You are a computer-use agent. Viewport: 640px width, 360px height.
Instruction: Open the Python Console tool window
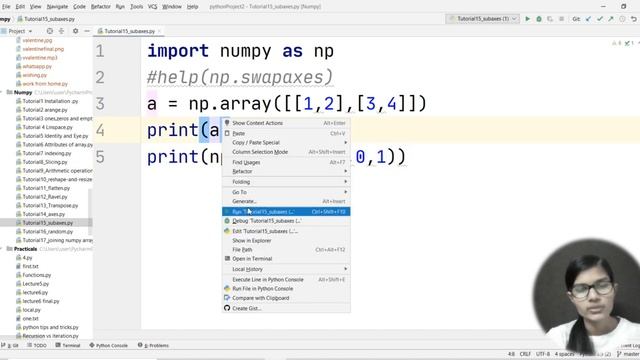coord(109,345)
